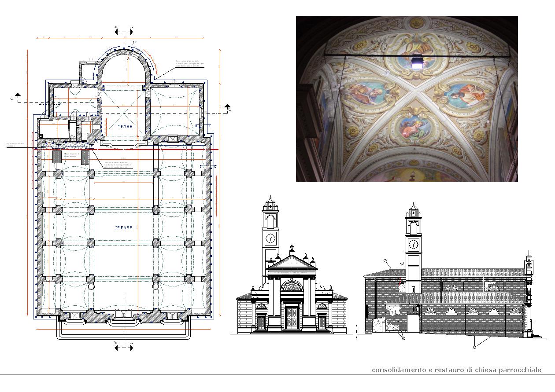
Task: Click the central main door of the facade
Action: [292, 318]
